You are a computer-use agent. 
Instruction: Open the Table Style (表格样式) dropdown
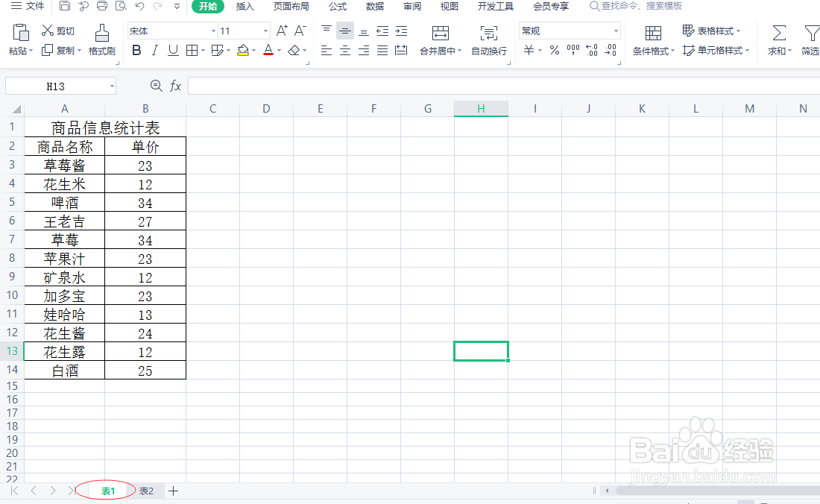pos(712,31)
